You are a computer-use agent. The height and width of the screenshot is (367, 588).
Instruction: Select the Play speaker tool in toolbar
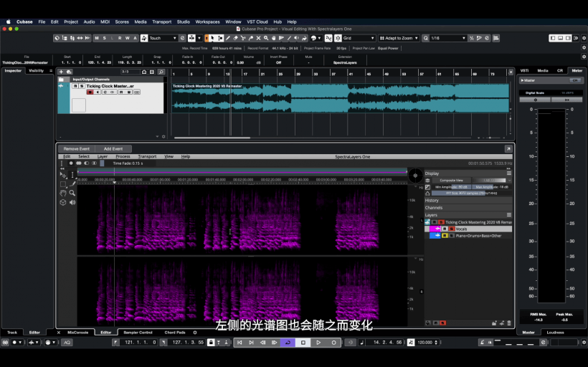click(296, 38)
